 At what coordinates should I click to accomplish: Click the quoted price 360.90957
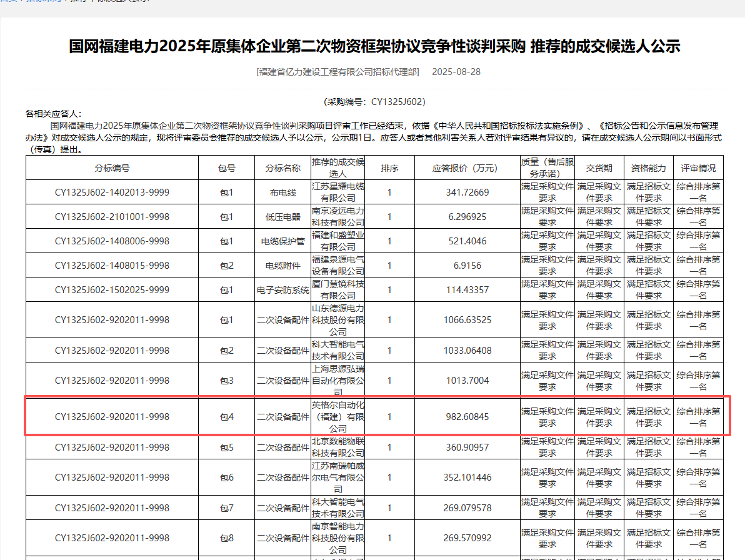(467, 447)
